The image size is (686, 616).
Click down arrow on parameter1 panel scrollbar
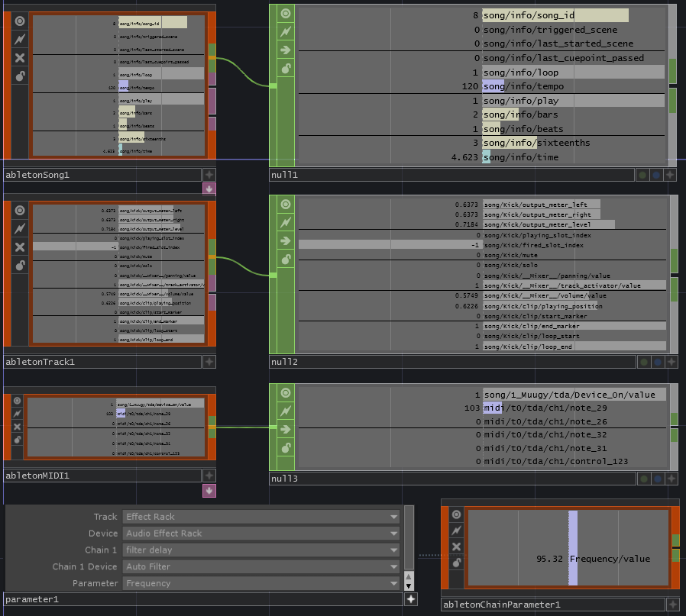point(409,585)
